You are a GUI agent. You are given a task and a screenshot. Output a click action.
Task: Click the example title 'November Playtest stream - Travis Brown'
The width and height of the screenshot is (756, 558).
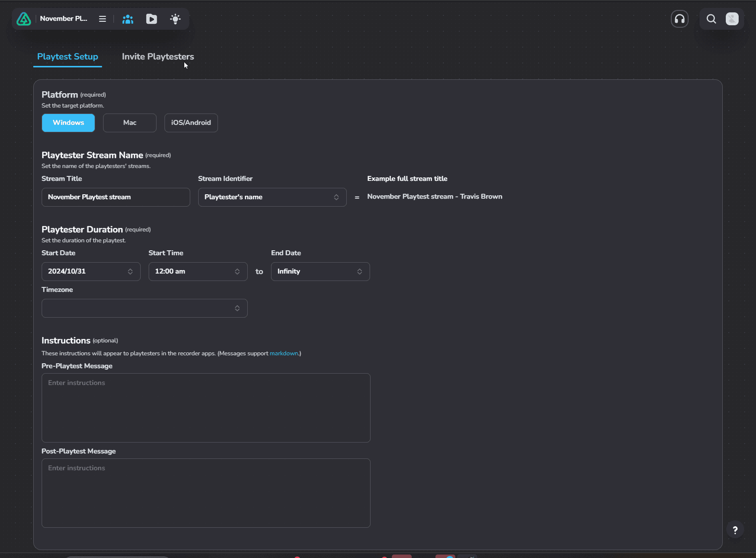click(434, 197)
